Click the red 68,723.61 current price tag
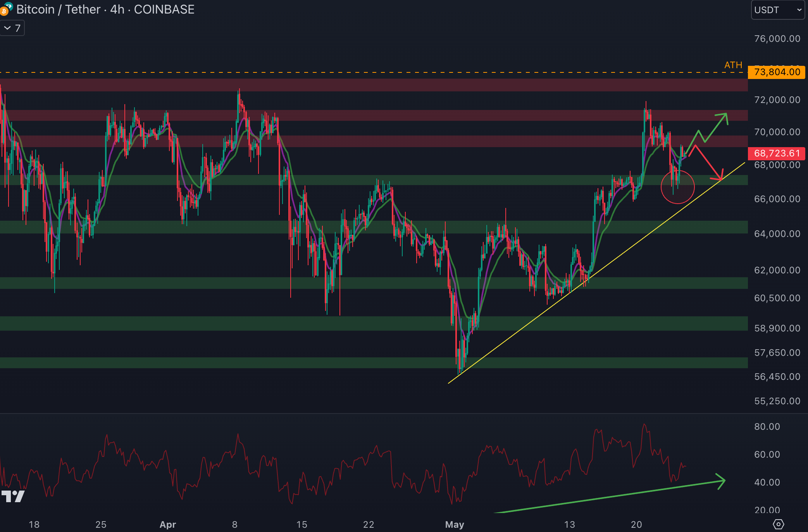 click(776, 153)
